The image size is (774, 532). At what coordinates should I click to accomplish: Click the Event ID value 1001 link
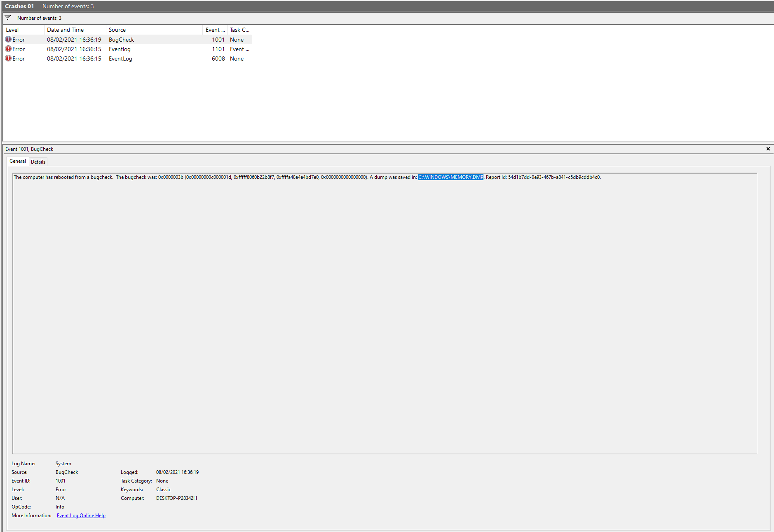point(60,480)
